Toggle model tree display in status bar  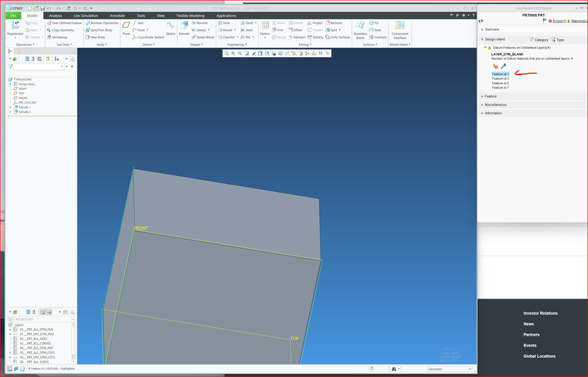[x=8, y=369]
